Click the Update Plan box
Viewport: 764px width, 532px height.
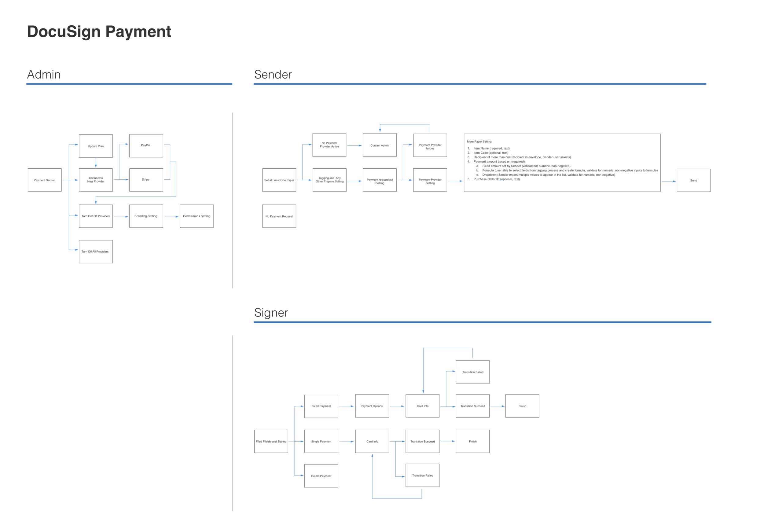(96, 146)
